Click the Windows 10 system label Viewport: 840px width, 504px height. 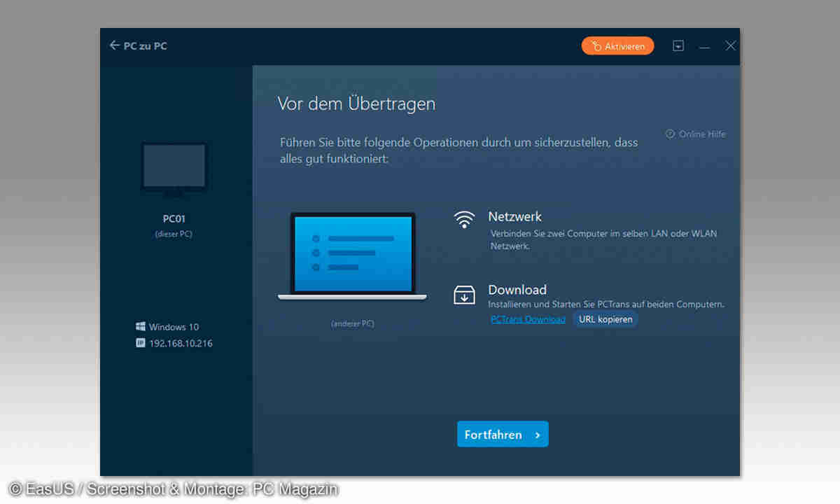point(174,327)
